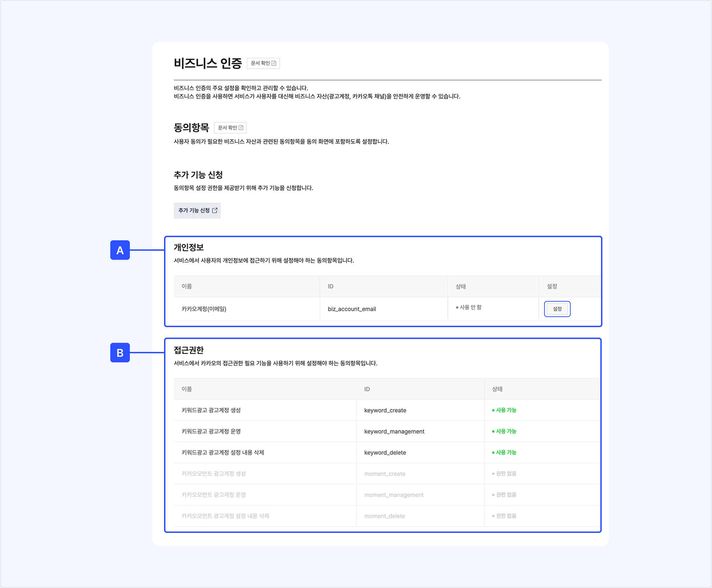The width and height of the screenshot is (712, 588).
Task: Click the 개인정보 section heading
Action: point(189,247)
